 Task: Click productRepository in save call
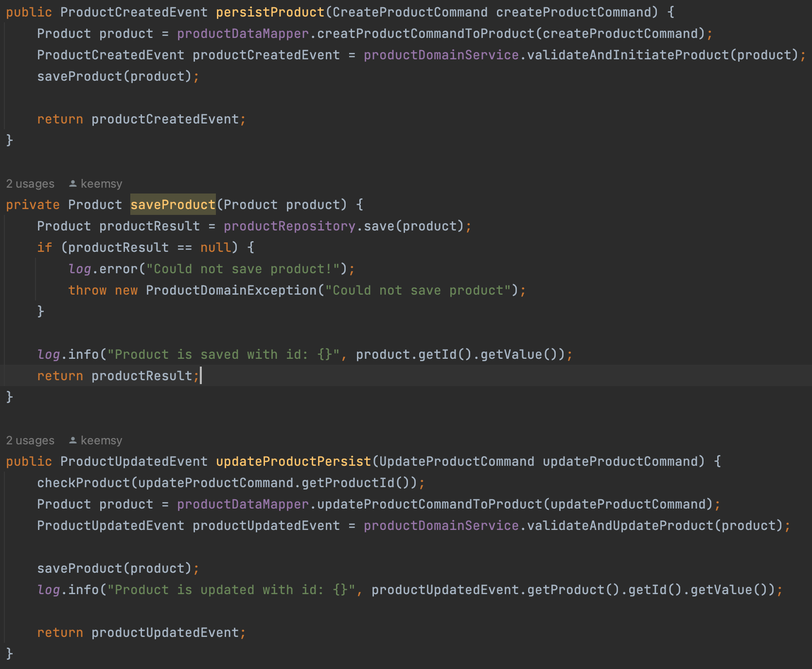point(290,226)
